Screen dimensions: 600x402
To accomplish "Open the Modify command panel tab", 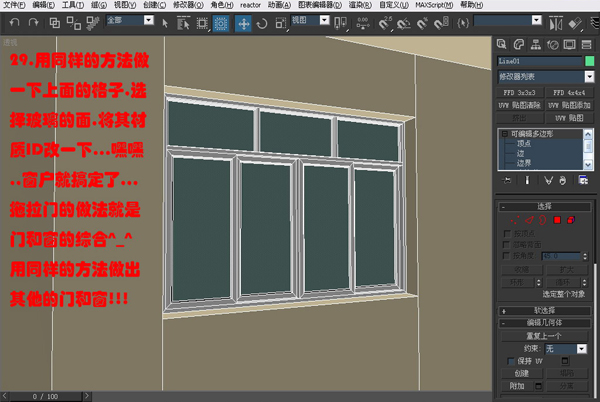I will click(518, 44).
